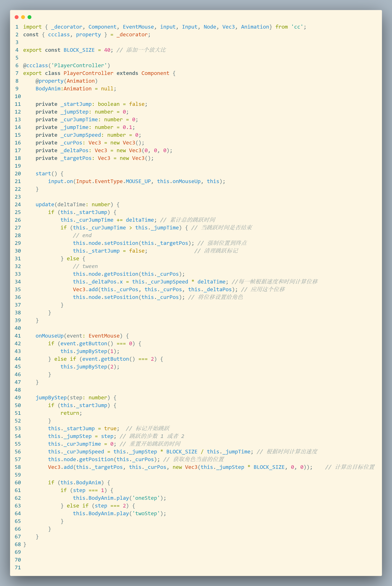Click line number 68 in gutter
The height and width of the screenshot is (586, 392).
coord(18,544)
